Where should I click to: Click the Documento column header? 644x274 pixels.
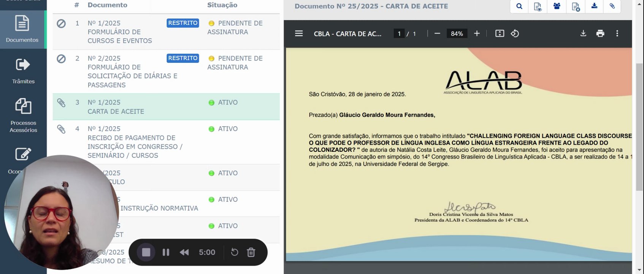tap(108, 5)
